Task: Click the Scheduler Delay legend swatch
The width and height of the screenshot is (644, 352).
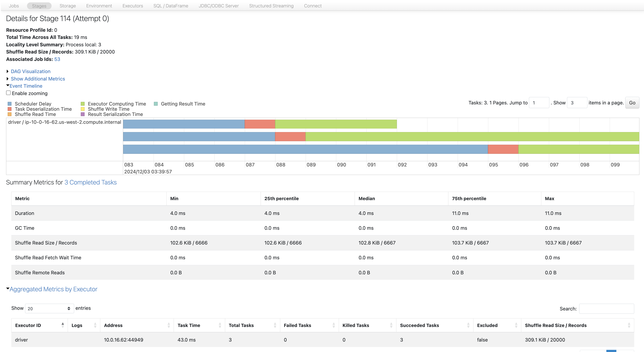Action: 10,104
